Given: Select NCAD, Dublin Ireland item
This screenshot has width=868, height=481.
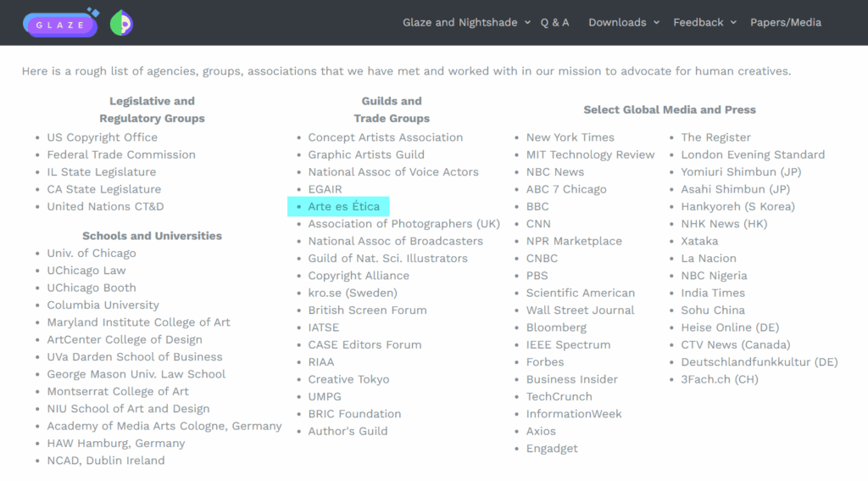Looking at the screenshot, I should tap(106, 461).
